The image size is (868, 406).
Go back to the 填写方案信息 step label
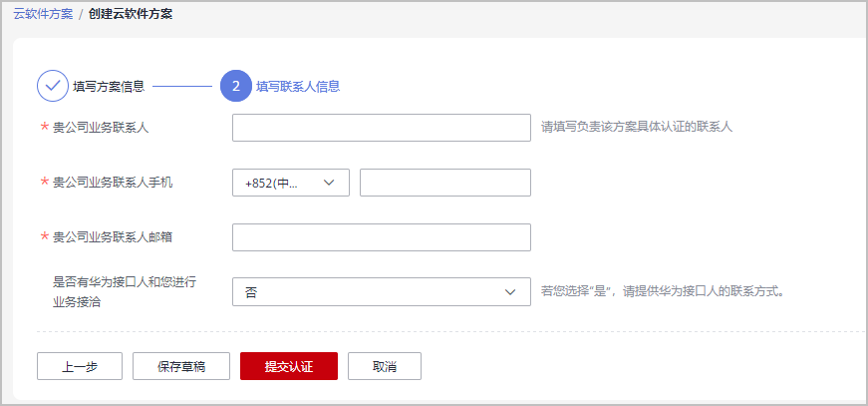tap(109, 86)
